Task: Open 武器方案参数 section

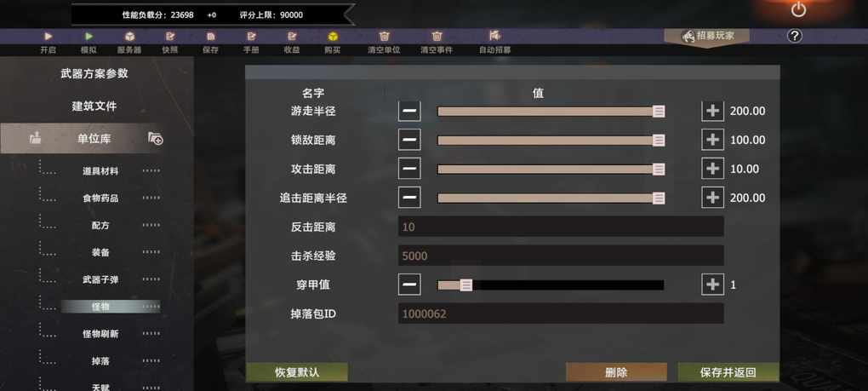Action: coord(94,73)
